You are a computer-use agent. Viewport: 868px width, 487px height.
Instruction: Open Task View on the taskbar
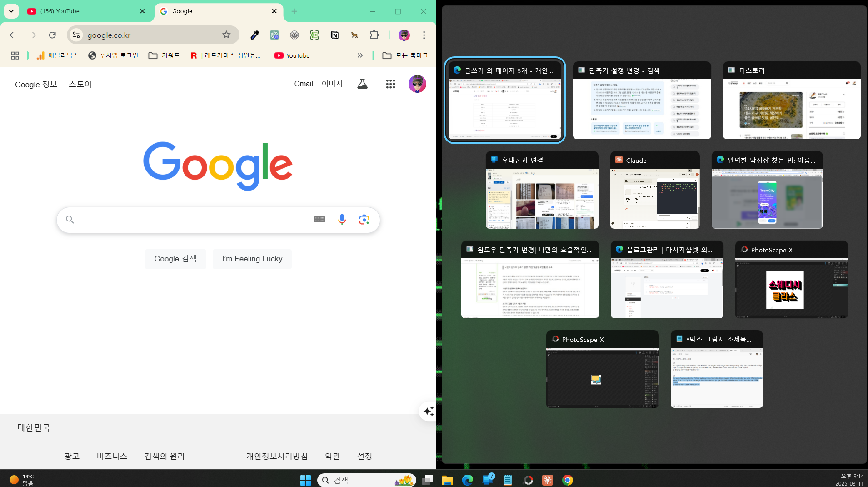pos(428,480)
